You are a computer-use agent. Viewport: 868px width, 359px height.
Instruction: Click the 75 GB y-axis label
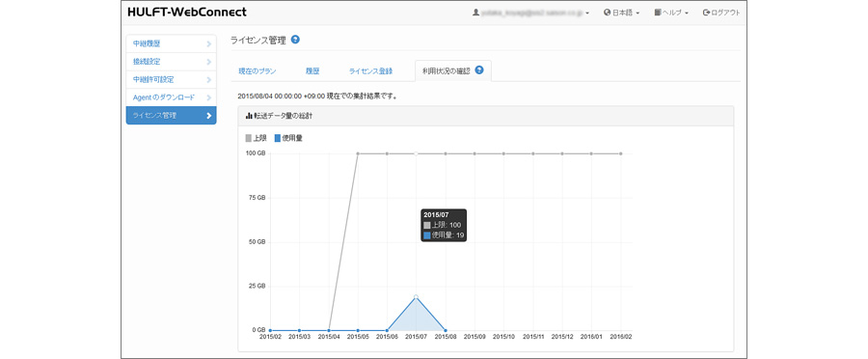click(257, 198)
